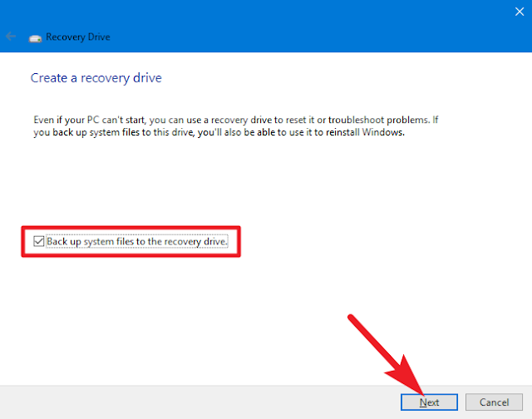Cancel the recovery drive wizard

tap(494, 402)
